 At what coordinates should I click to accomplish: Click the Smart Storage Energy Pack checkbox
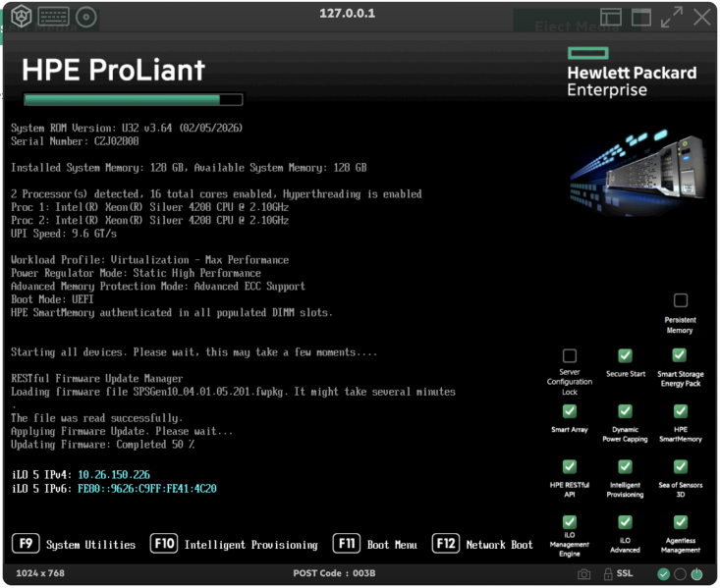tap(680, 355)
